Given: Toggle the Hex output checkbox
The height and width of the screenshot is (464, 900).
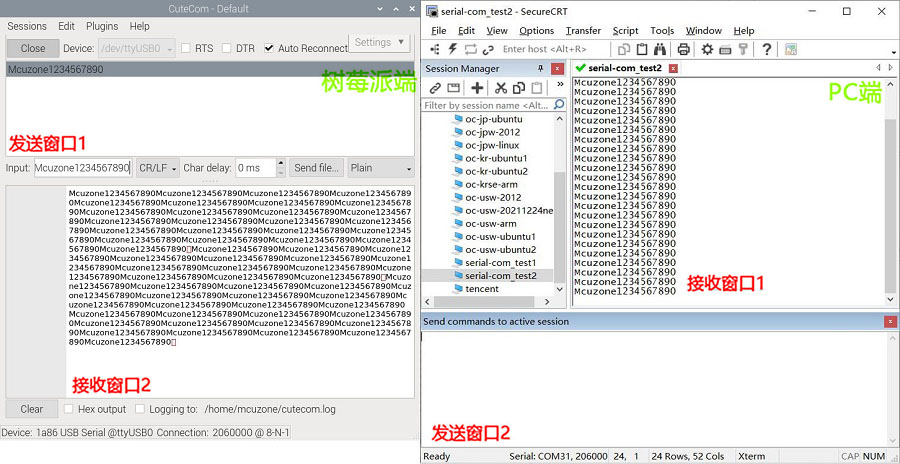Looking at the screenshot, I should 68,409.
